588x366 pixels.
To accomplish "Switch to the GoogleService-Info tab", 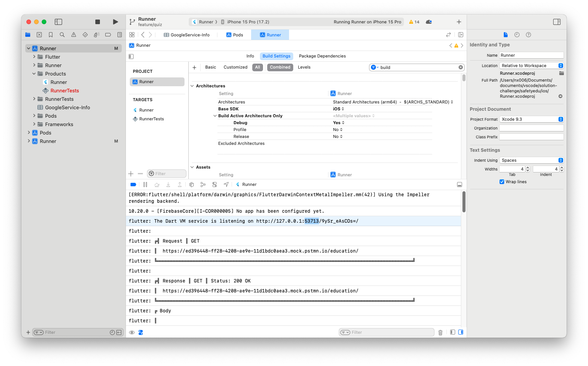I will click(x=186, y=35).
